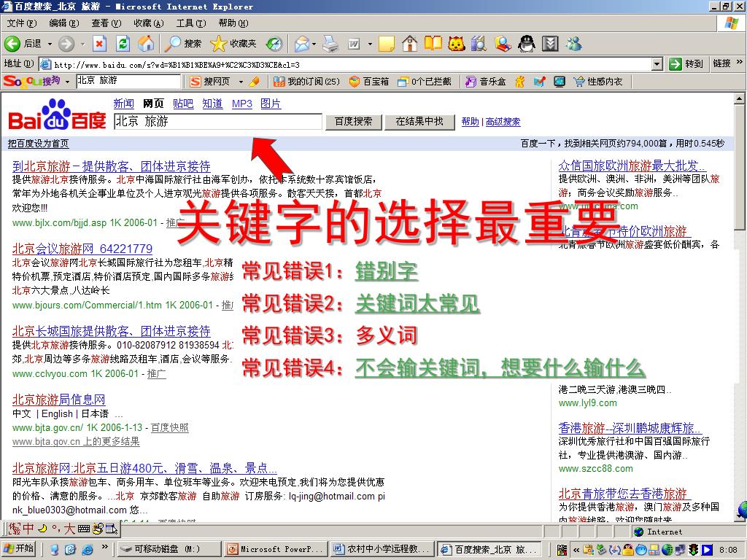Image resolution: width=747 pixels, height=560 pixels.
Task: Open the 编辑 menu
Action: coord(64,23)
